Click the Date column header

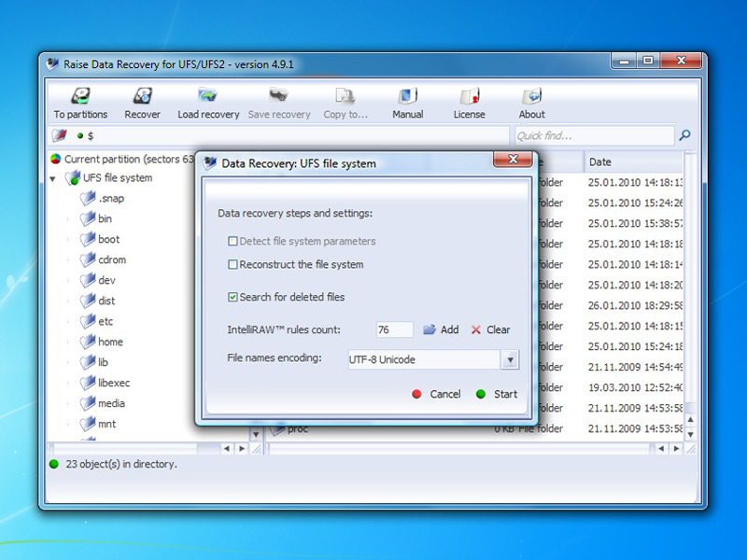(634, 161)
